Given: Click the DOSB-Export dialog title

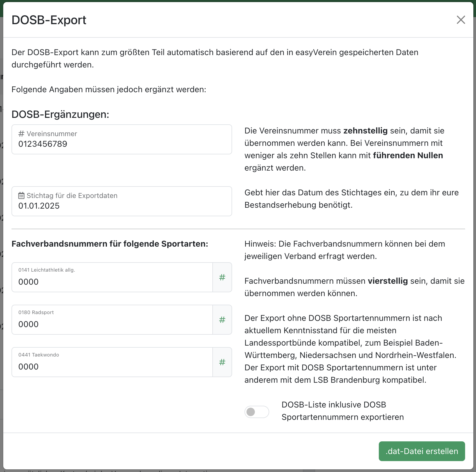Looking at the screenshot, I should pos(49,20).
